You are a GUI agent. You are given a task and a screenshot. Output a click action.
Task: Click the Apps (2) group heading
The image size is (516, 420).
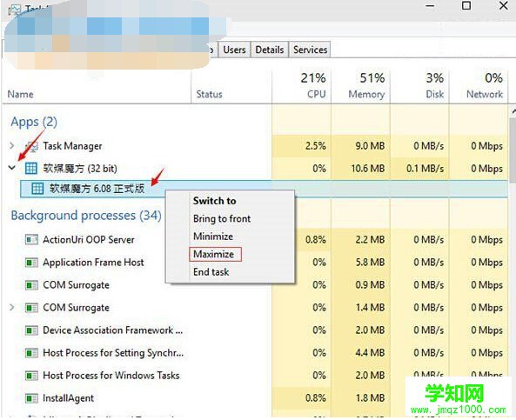click(34, 122)
